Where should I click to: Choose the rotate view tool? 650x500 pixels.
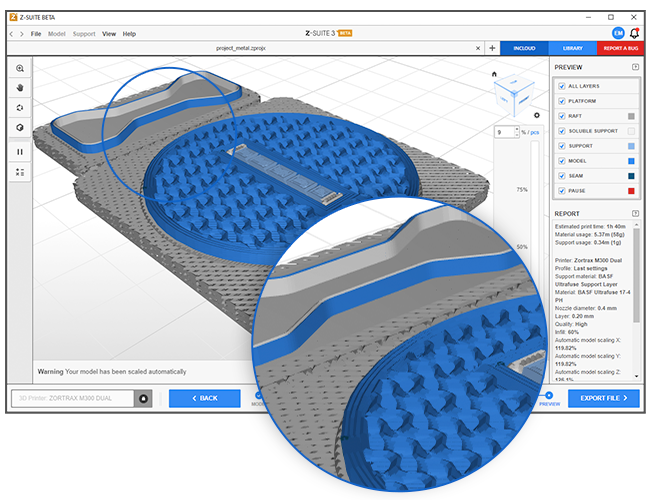click(19, 108)
